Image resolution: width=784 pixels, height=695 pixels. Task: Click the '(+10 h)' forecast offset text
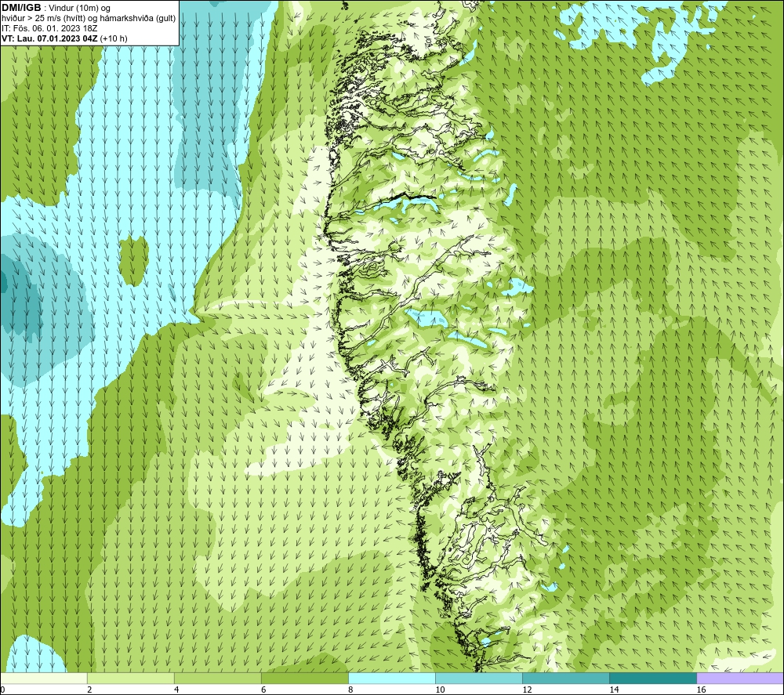pyautogui.click(x=114, y=38)
